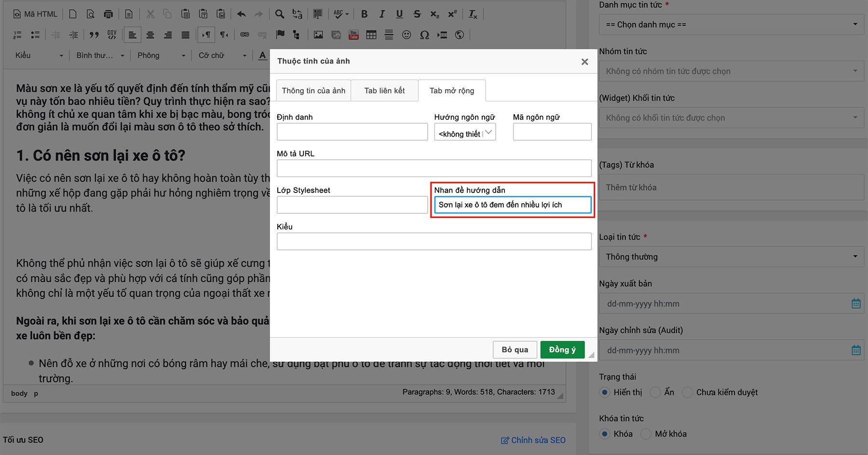Open the Hướng ngôn ngữ dropdown
Image resolution: width=868 pixels, height=455 pixels.
pyautogui.click(x=465, y=133)
